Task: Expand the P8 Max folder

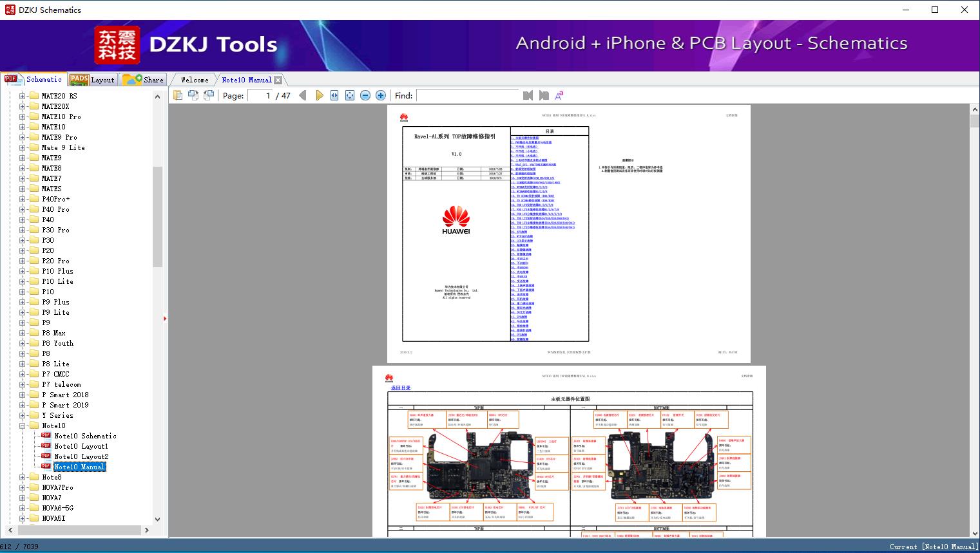Action: [23, 333]
